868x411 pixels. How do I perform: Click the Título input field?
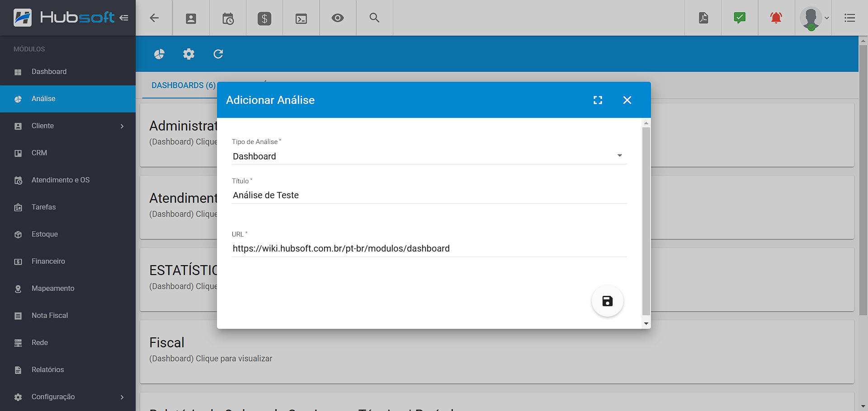tap(429, 195)
